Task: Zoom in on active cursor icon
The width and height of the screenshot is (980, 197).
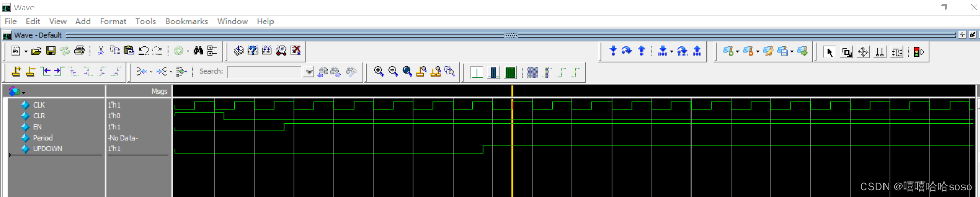Action: point(421,71)
